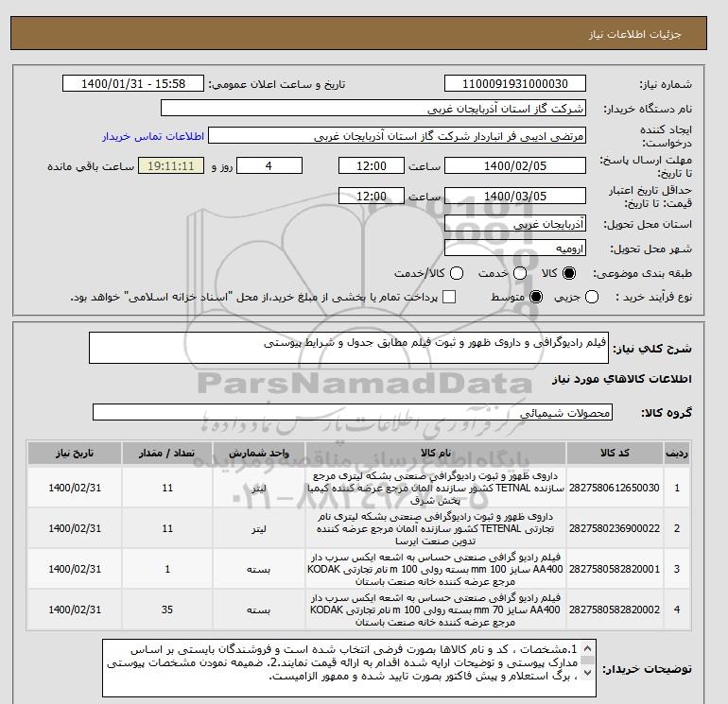Click the remaining days field showing 4

(x=269, y=165)
